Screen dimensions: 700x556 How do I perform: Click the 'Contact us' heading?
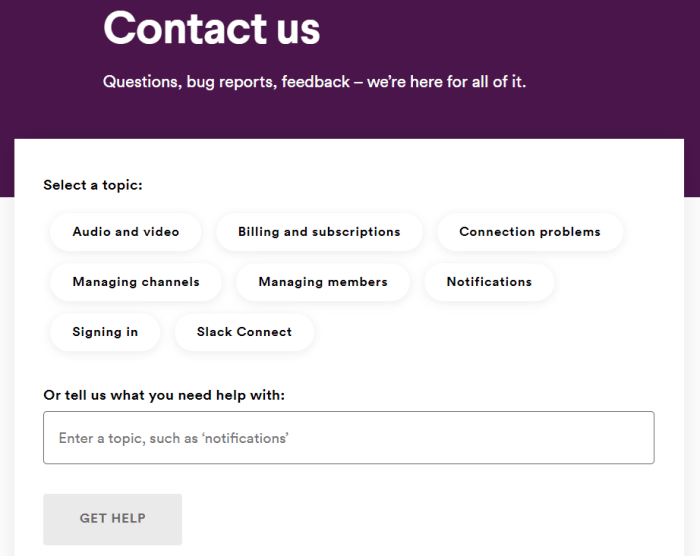click(x=212, y=28)
